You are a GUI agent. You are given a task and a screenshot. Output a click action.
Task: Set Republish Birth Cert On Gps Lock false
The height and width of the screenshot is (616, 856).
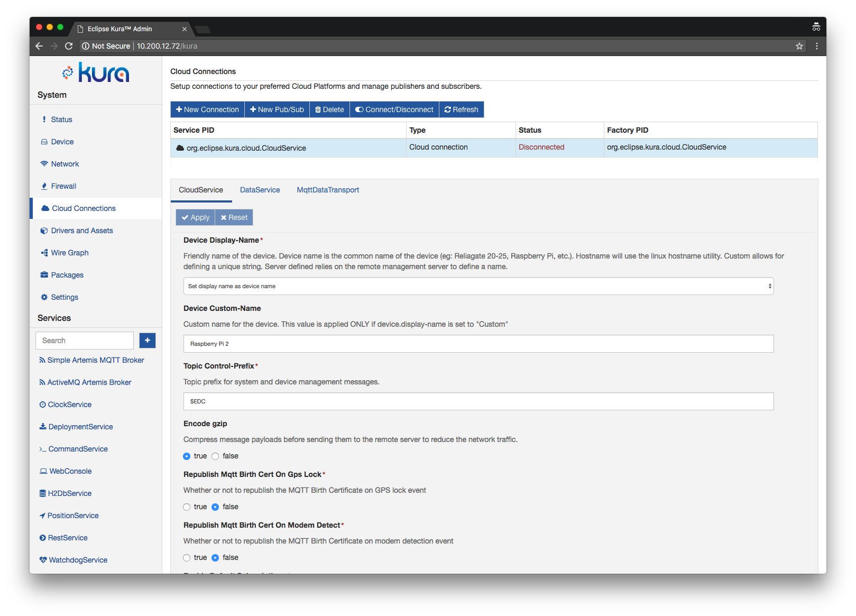coord(215,507)
